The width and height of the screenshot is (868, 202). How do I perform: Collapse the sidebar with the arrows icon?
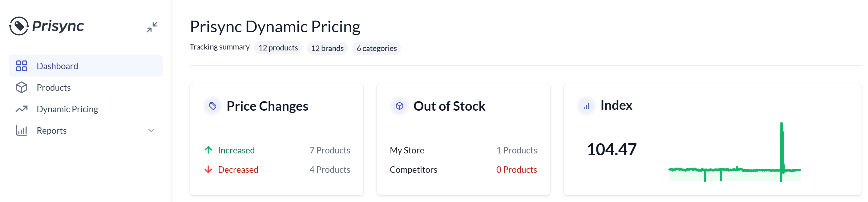152,27
